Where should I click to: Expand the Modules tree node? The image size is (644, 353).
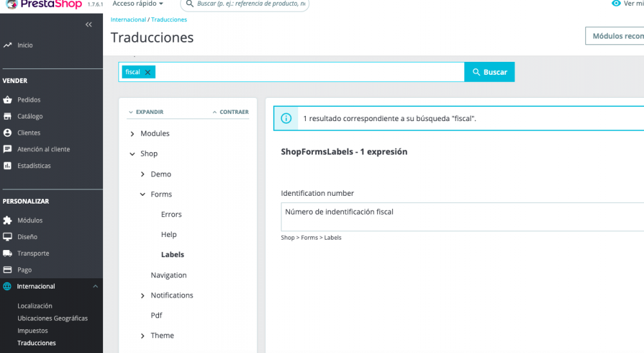[x=132, y=134]
